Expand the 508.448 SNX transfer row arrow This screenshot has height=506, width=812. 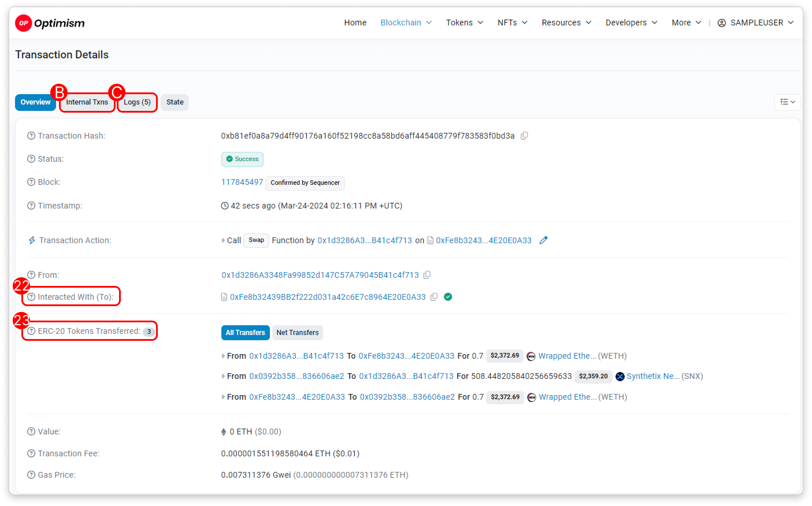pos(223,377)
